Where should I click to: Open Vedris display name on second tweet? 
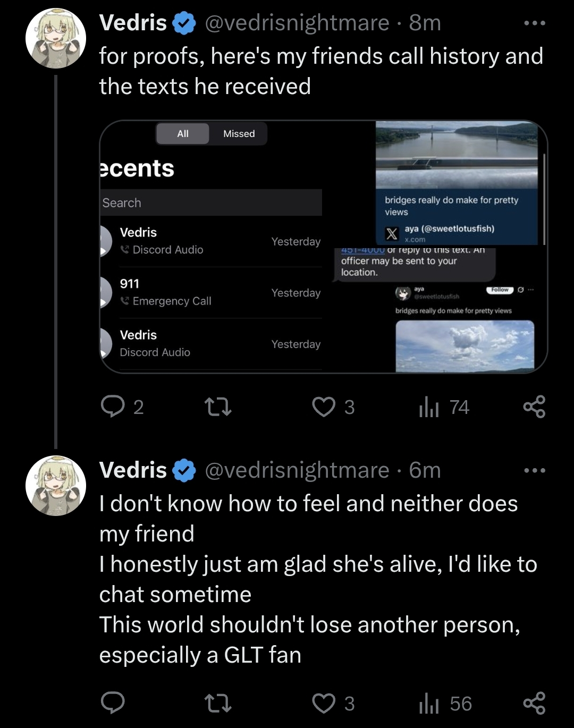[x=133, y=470]
